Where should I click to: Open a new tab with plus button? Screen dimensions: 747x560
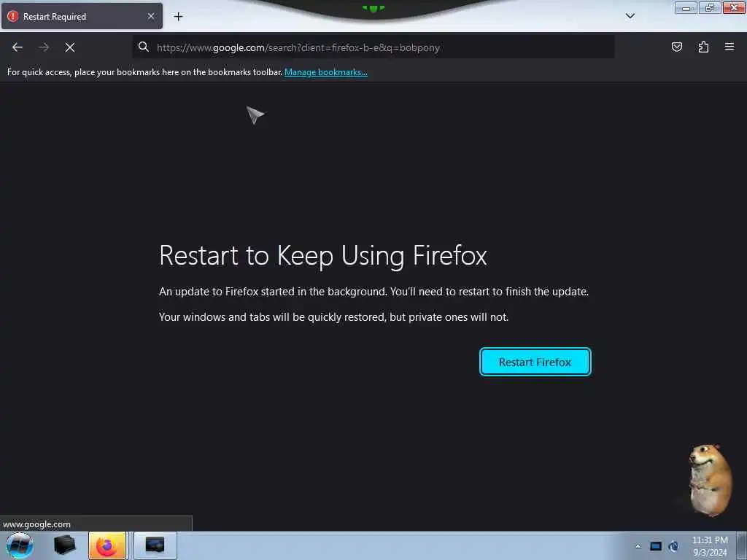coord(178,17)
